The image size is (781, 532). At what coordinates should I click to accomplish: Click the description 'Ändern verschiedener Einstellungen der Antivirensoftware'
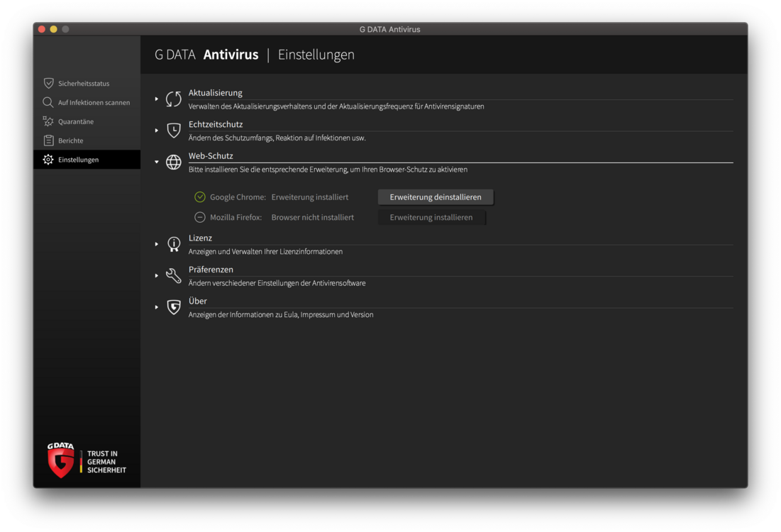pyautogui.click(x=277, y=283)
